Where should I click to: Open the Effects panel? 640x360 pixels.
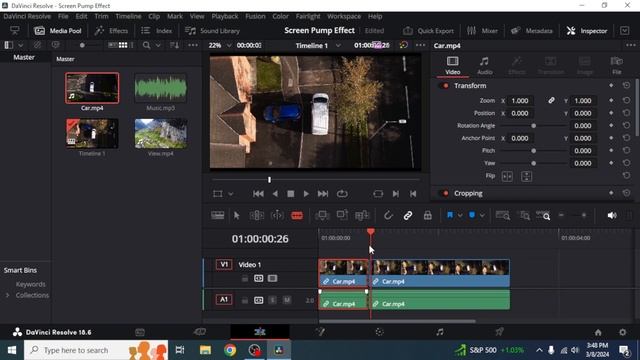[111, 31]
